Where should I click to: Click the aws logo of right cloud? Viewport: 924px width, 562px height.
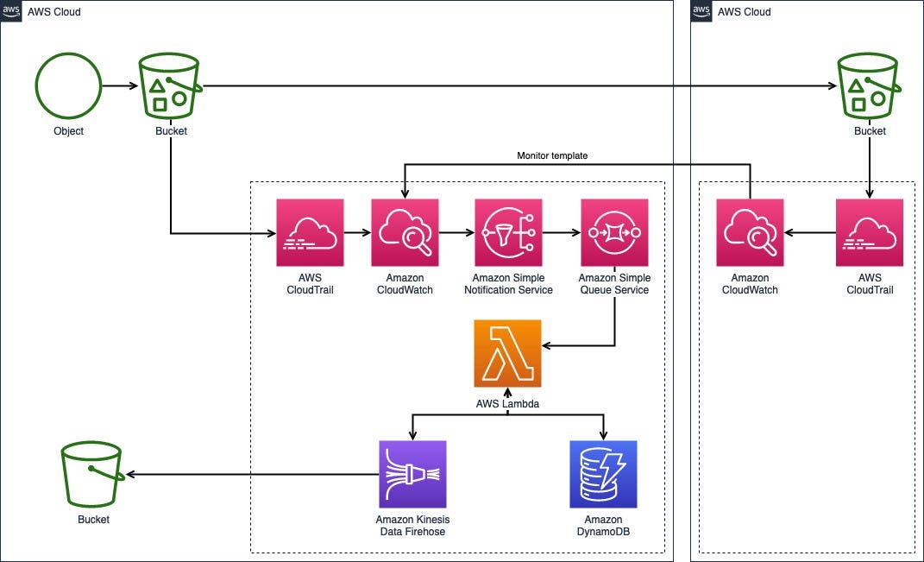[701, 10]
